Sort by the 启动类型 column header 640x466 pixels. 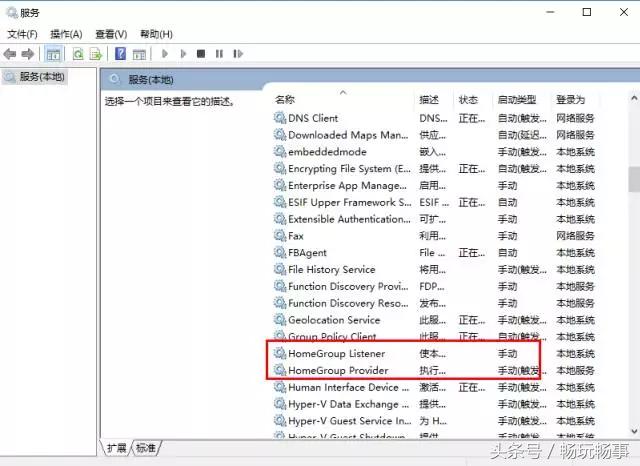point(517,100)
